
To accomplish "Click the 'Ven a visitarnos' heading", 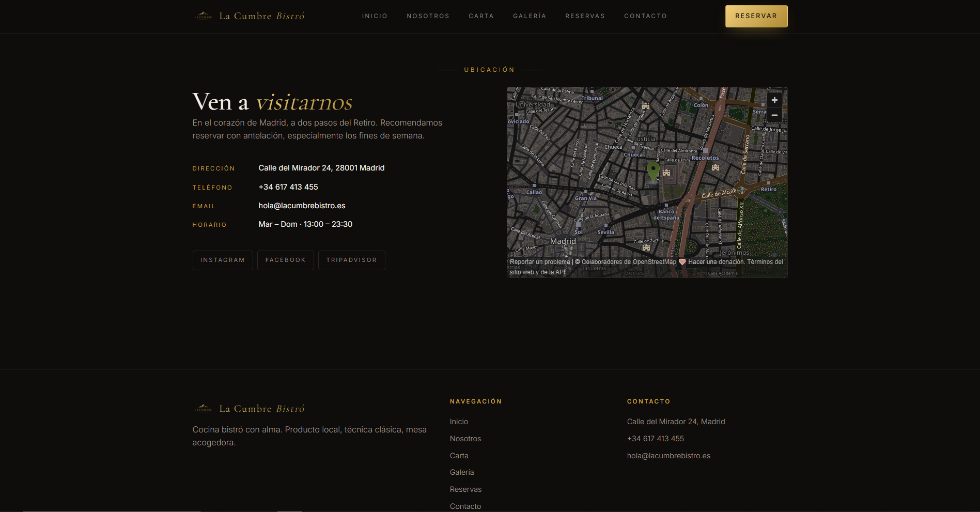I will pos(272,102).
